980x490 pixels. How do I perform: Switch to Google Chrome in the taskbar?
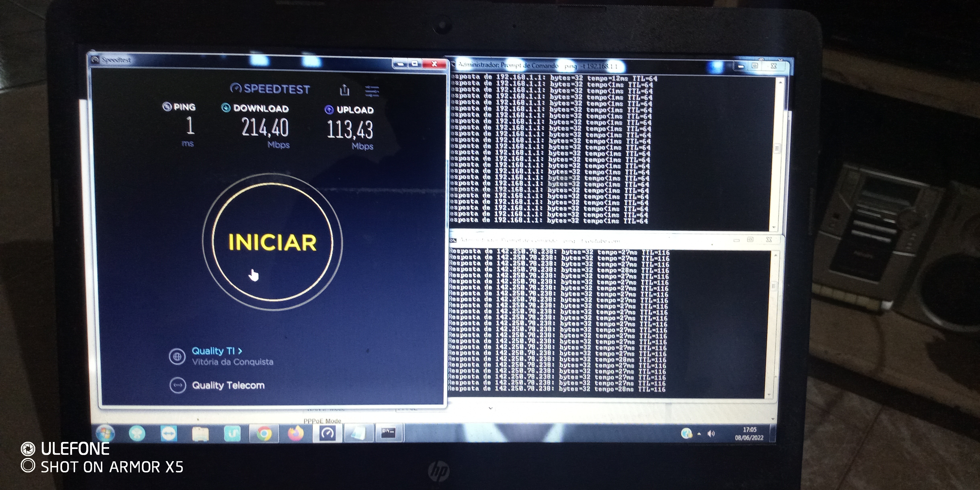tap(264, 434)
